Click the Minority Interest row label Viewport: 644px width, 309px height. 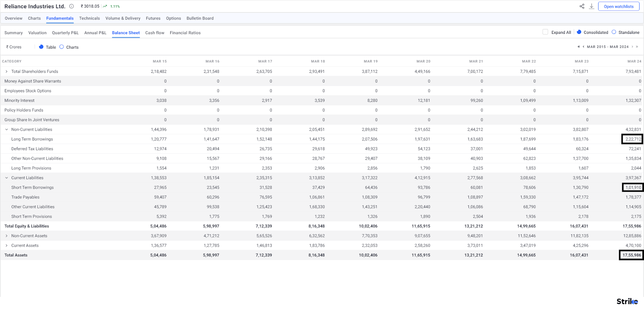pos(19,100)
